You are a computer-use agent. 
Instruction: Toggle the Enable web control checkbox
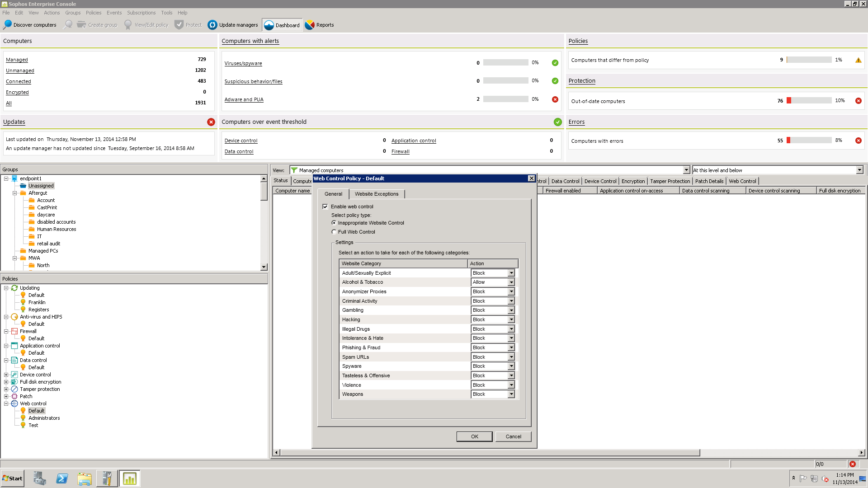[x=325, y=206]
